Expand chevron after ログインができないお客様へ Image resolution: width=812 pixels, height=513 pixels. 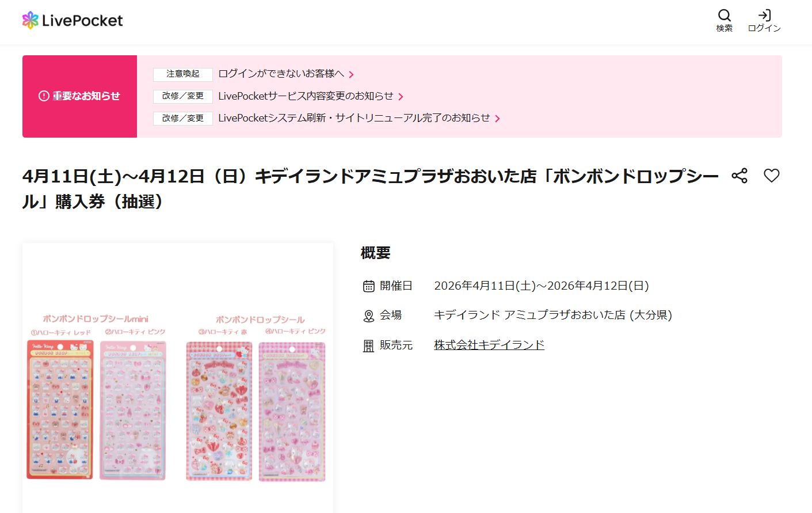tap(352, 75)
